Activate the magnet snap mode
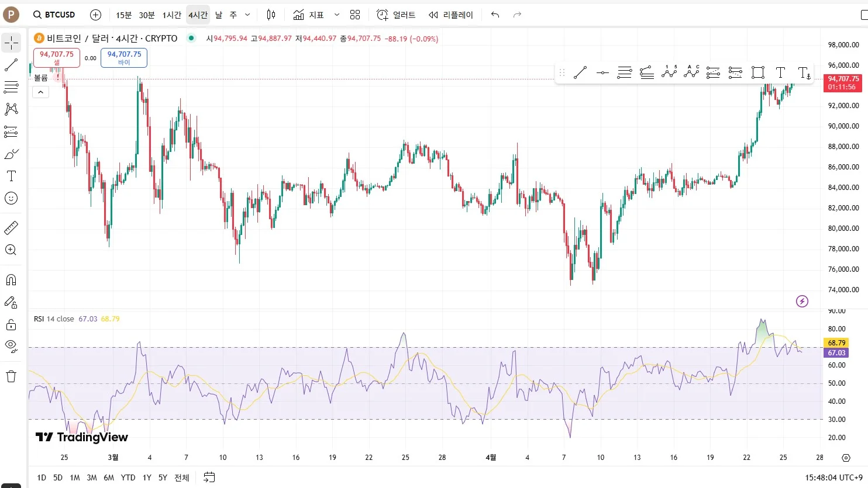The image size is (868, 488). [11, 280]
